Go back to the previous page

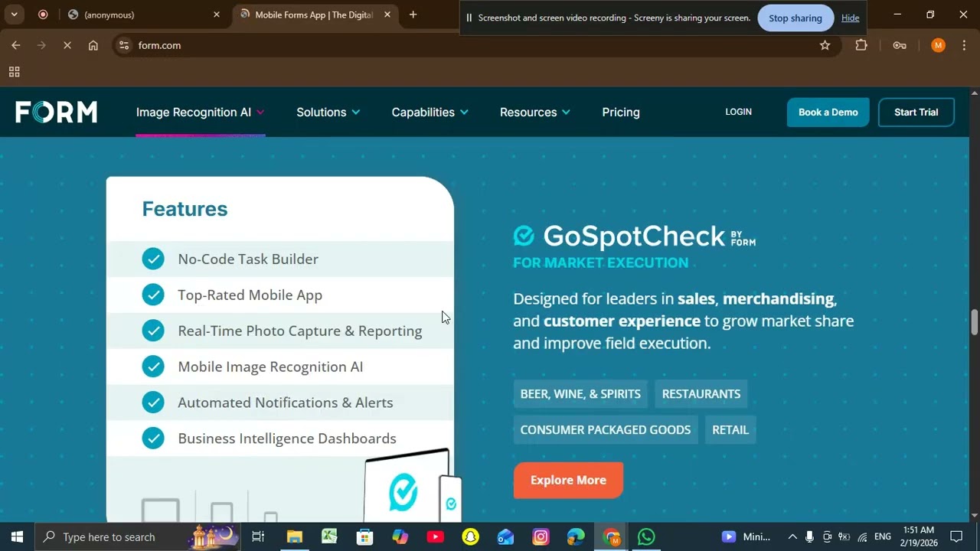(15, 45)
